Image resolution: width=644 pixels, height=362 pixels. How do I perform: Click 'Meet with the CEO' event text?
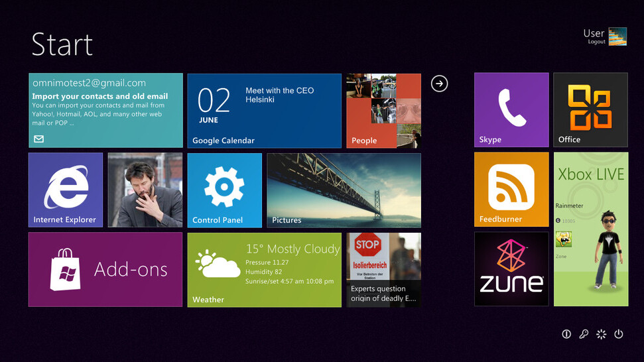tap(280, 90)
